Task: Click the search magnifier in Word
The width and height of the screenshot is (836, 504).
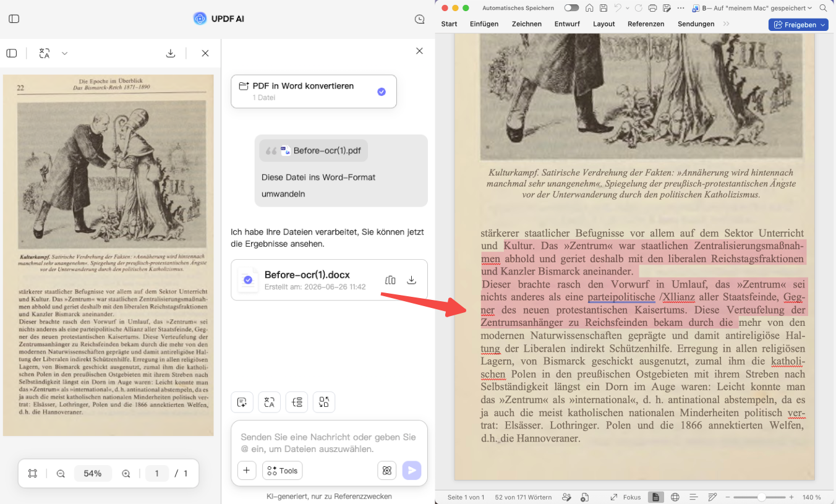Action: coord(823,8)
